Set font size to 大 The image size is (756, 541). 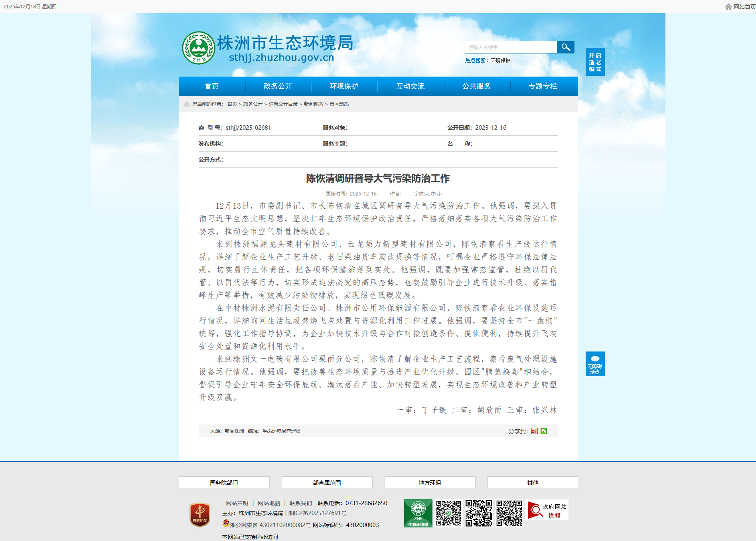[427, 194]
